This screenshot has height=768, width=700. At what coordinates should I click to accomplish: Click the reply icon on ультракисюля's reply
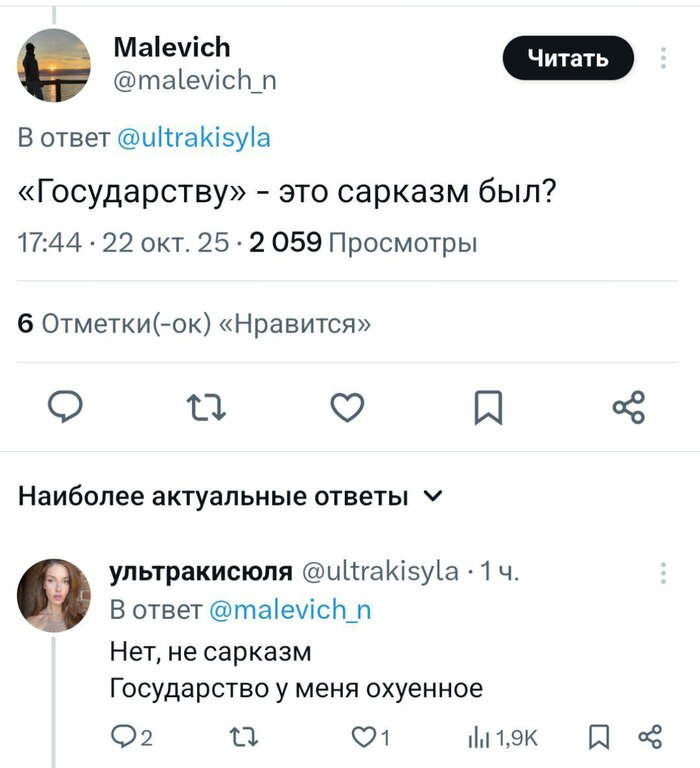point(123,738)
